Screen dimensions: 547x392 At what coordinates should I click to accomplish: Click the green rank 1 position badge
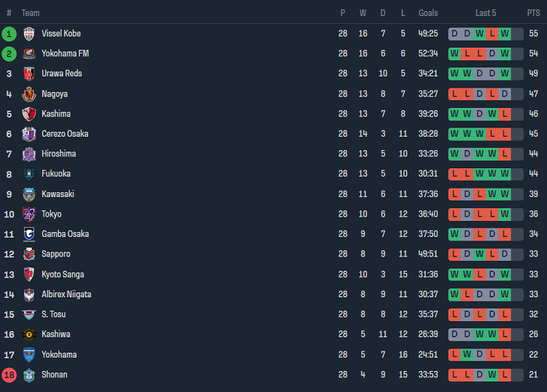coord(9,34)
